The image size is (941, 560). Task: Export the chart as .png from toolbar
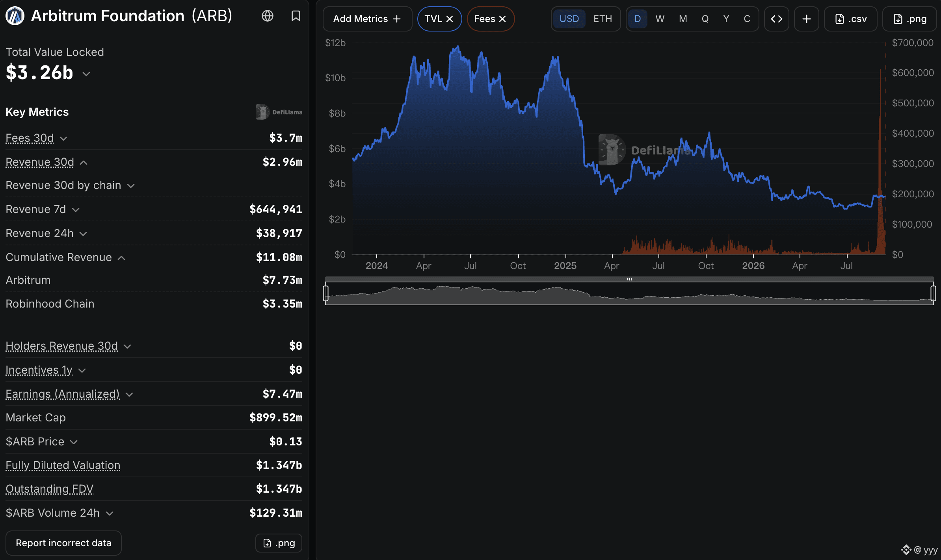(x=909, y=19)
